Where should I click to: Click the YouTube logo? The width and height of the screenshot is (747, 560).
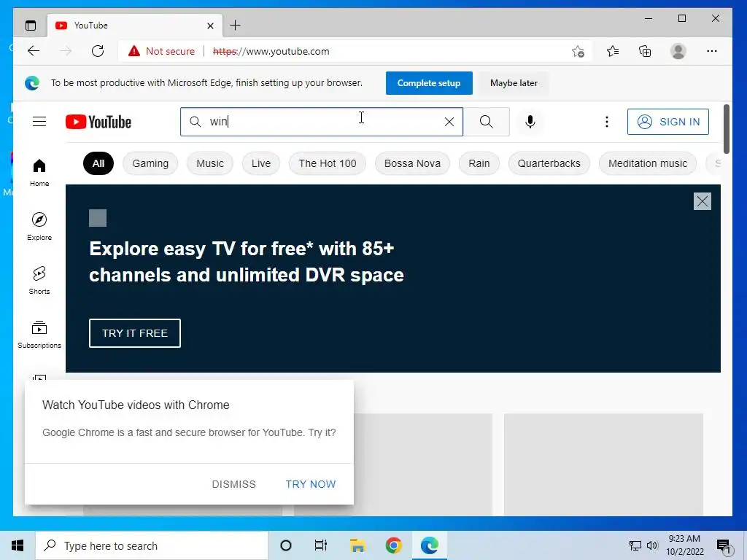click(x=98, y=122)
